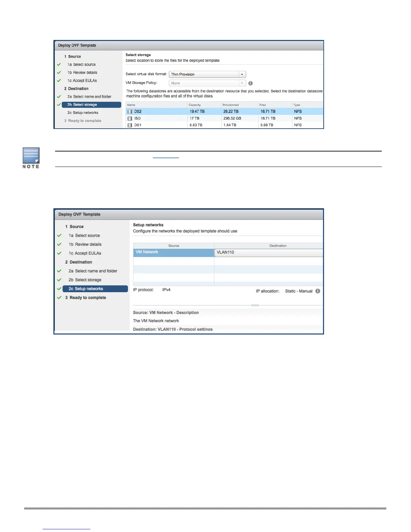411x532 pixels.
Task: Open the VLAN110 destination network dropdown
Action: coord(269,253)
